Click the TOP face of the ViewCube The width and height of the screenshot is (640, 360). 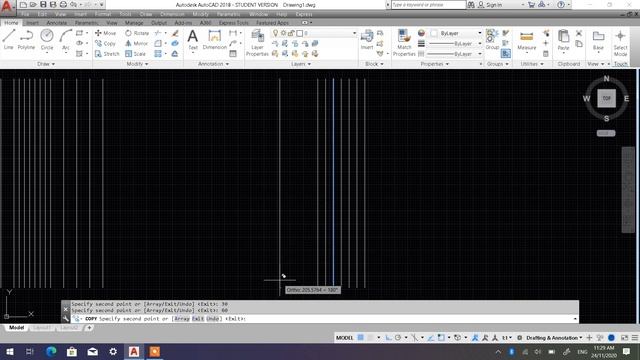pos(607,98)
